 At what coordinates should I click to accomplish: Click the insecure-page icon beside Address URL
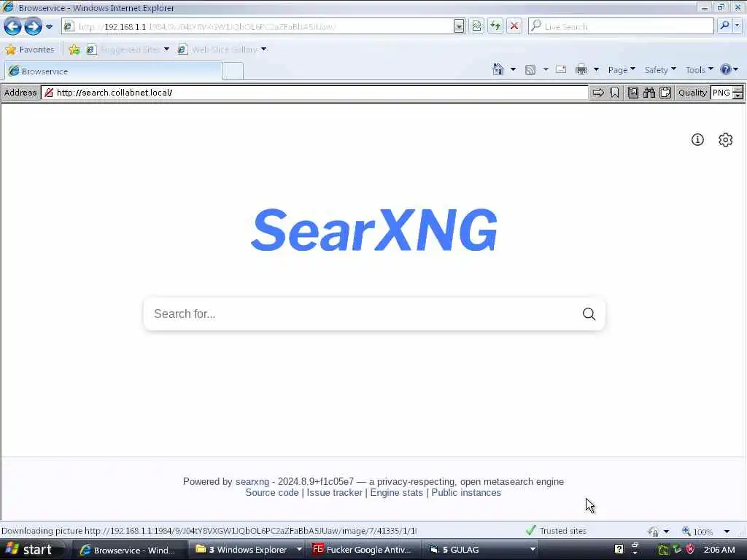pos(48,93)
